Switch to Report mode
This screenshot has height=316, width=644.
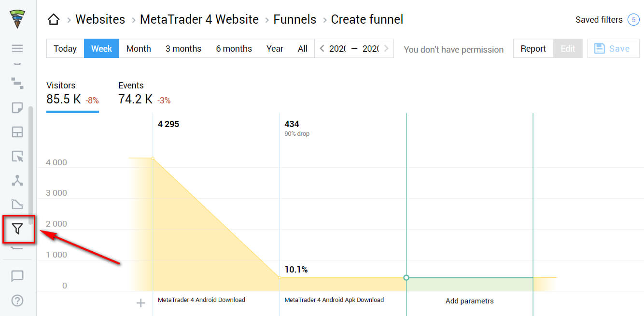tap(533, 49)
